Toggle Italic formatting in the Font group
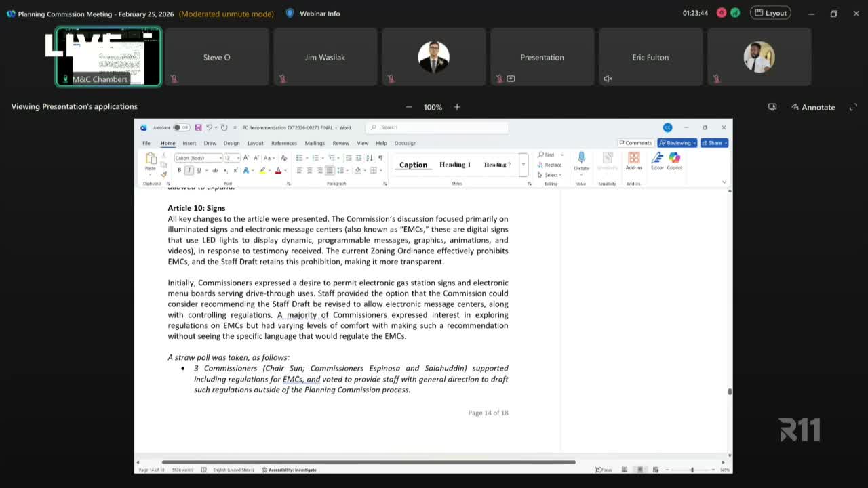Screen dimensions: 868x488 click(189, 170)
